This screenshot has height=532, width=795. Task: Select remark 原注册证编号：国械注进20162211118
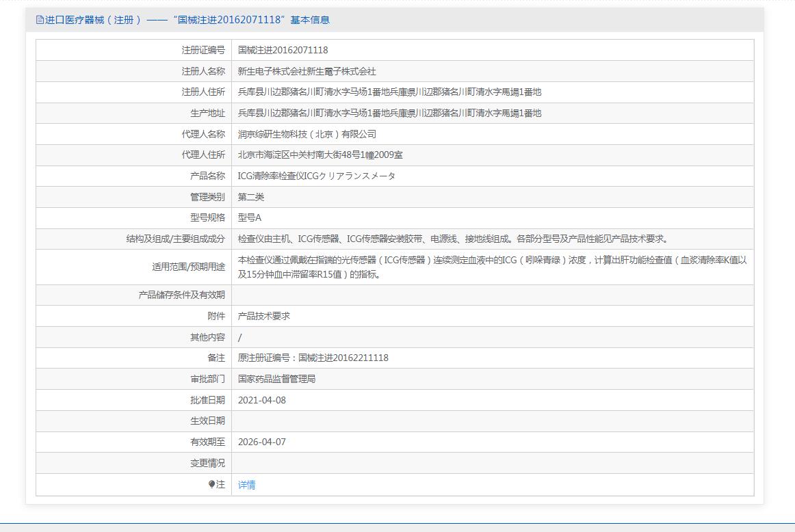(313, 358)
